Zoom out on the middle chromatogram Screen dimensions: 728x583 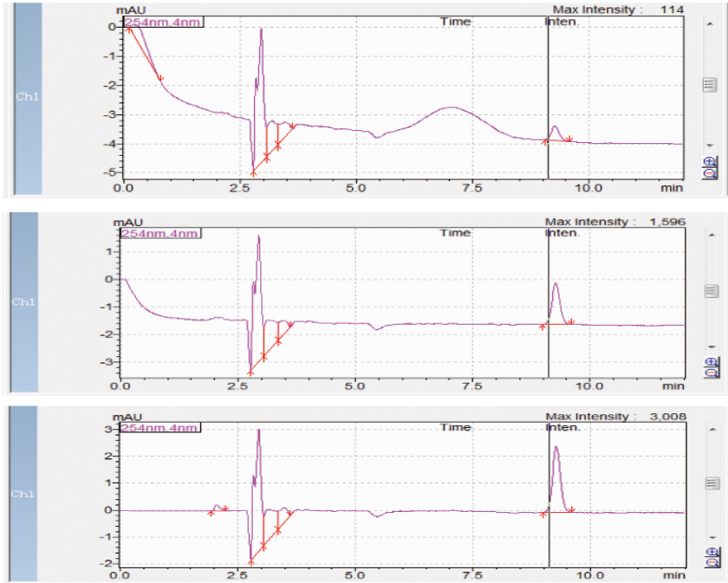click(x=711, y=372)
